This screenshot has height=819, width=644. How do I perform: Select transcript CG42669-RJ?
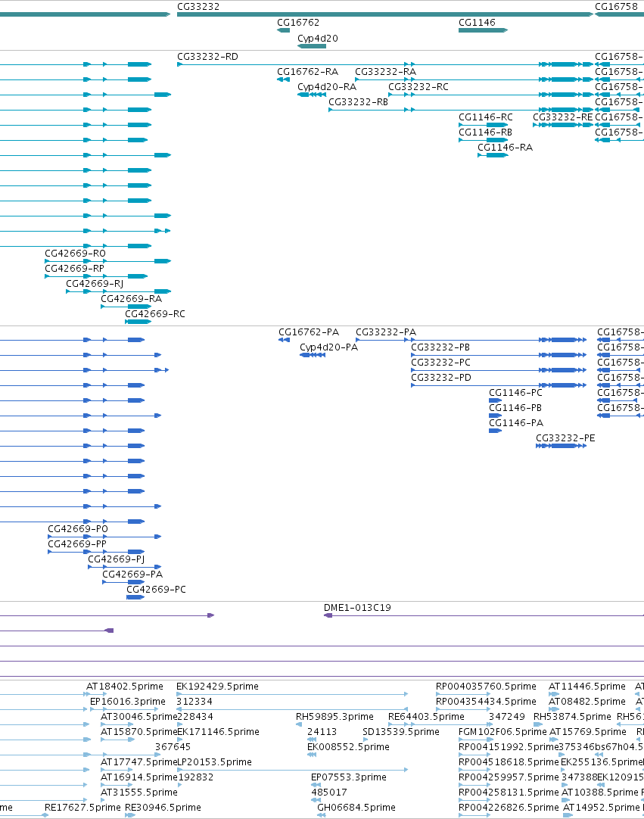(118, 291)
